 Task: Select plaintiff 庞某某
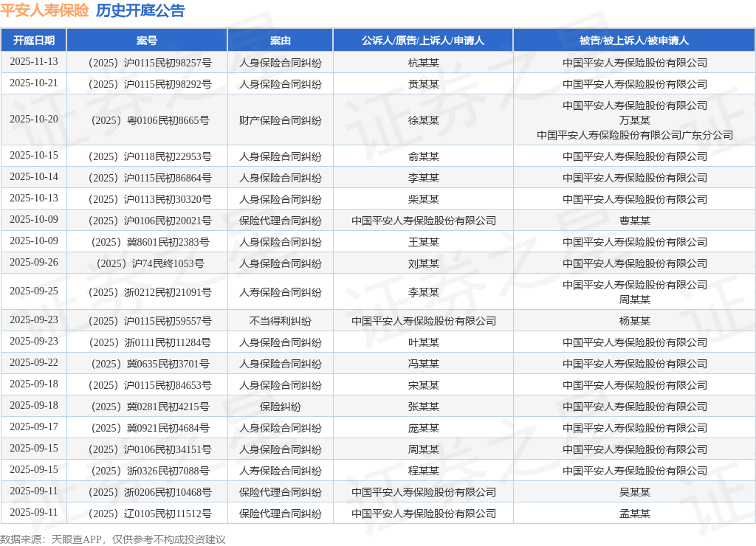click(x=423, y=428)
